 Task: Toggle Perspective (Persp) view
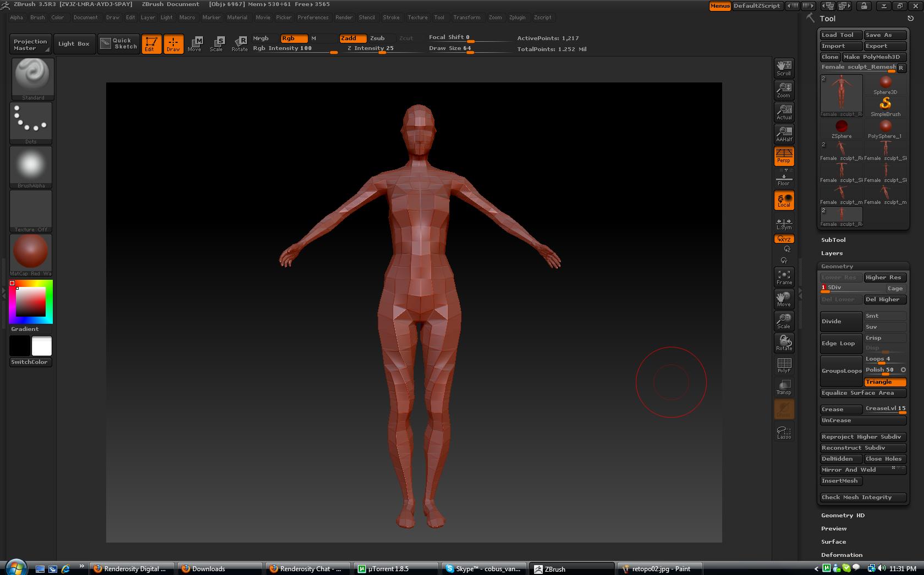coord(784,156)
